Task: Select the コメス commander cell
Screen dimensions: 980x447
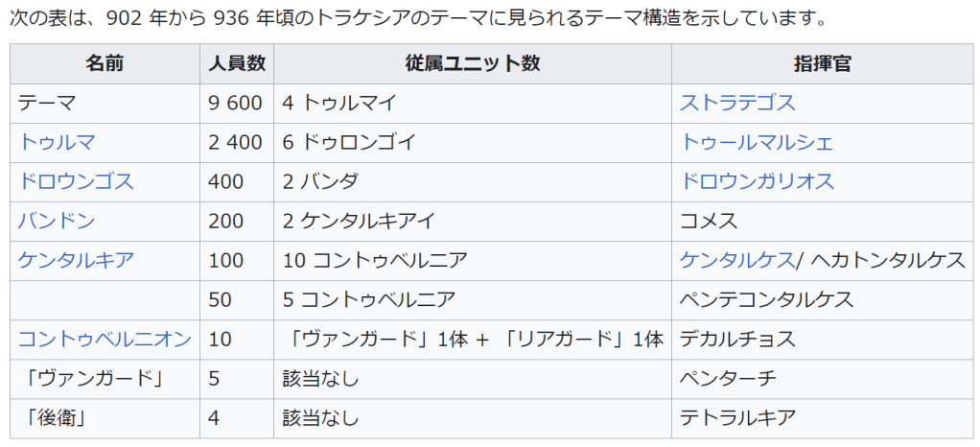Action: [x=709, y=222]
